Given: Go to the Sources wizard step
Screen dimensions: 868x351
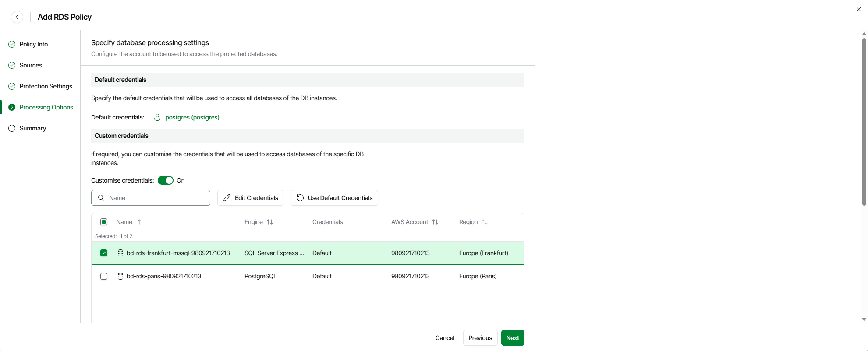Looking at the screenshot, I should point(31,65).
